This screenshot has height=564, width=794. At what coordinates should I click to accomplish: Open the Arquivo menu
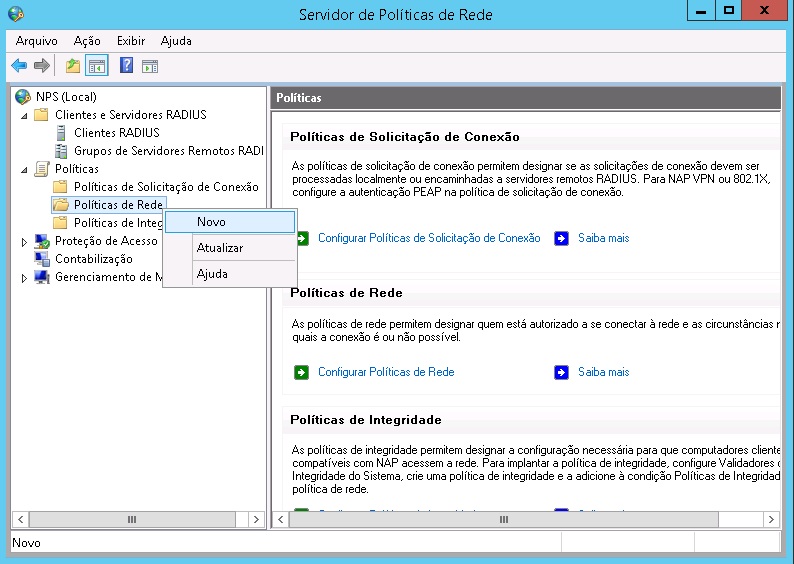36,41
